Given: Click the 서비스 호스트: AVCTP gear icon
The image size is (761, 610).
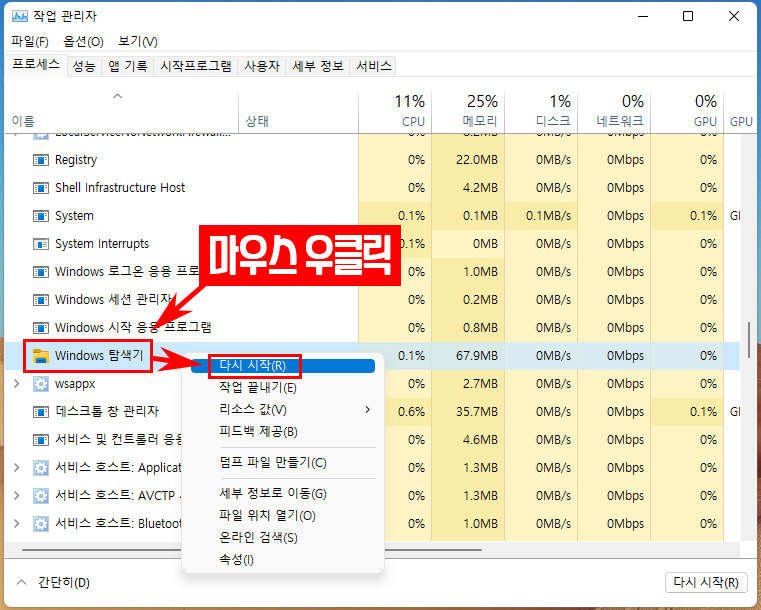Looking at the screenshot, I should (41, 495).
